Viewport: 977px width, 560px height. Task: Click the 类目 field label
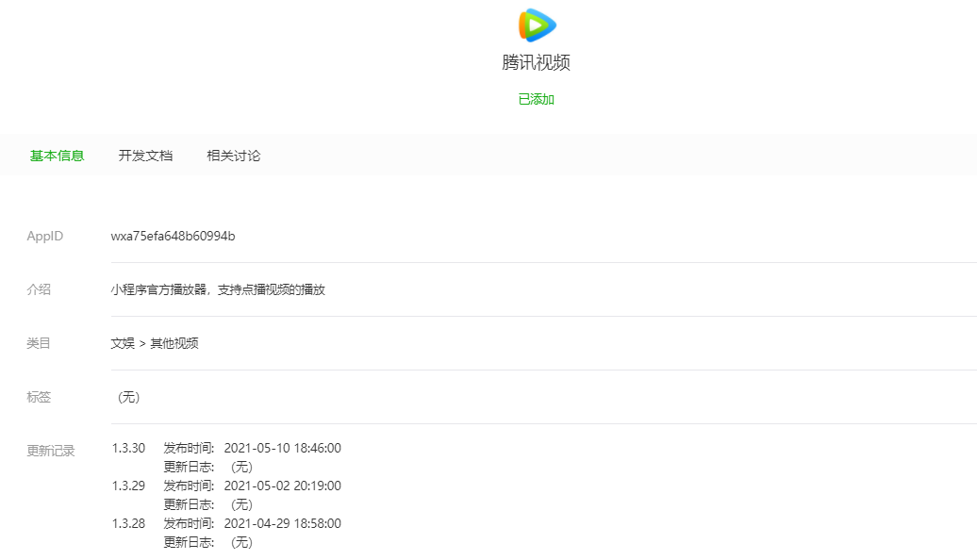[x=39, y=343]
